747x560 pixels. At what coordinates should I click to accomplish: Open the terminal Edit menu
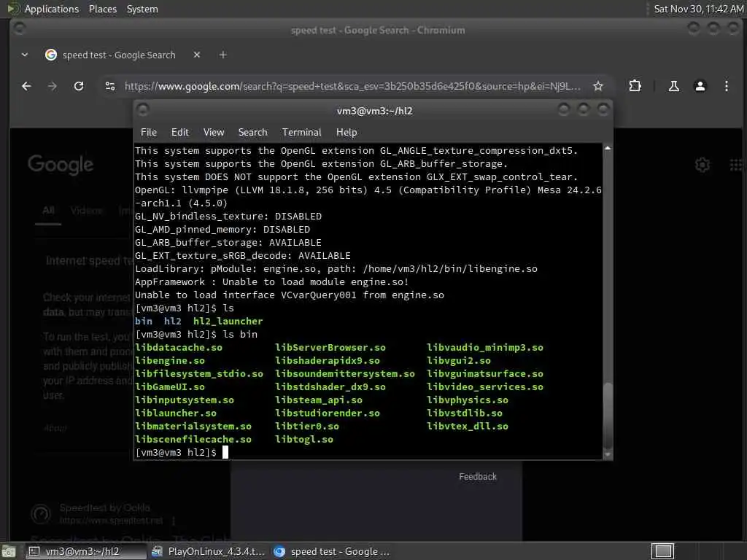click(180, 133)
